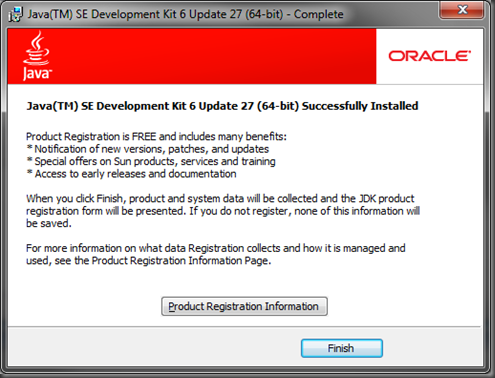
Task: Open Product Registration Information
Action: (x=244, y=306)
